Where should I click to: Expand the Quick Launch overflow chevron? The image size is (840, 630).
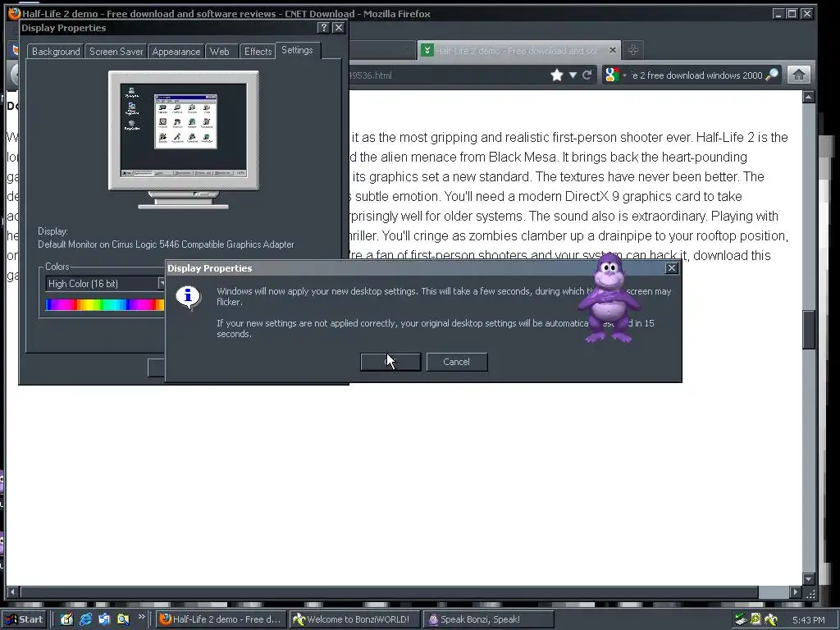coord(141,617)
